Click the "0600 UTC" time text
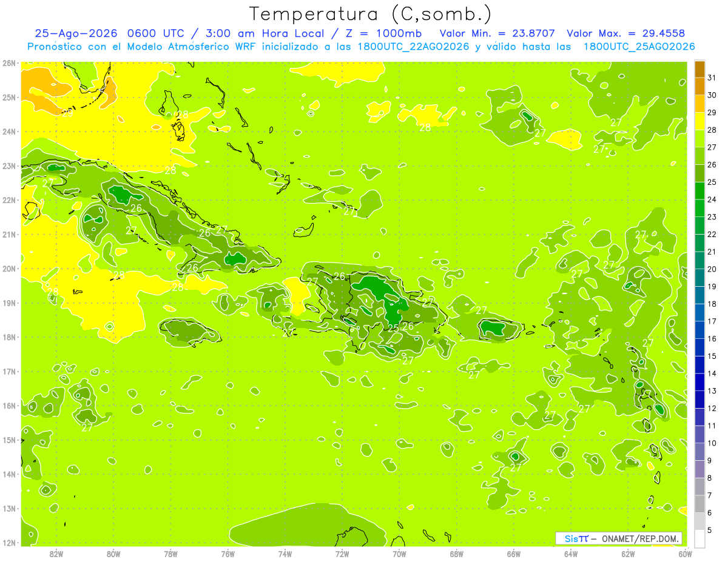The image size is (728, 562). tap(158, 33)
